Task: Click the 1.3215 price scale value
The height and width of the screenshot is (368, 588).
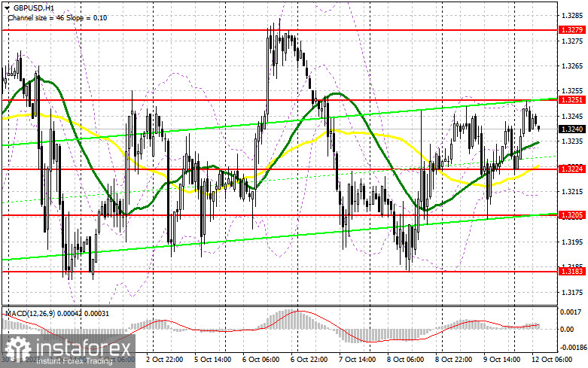Action: (x=573, y=191)
